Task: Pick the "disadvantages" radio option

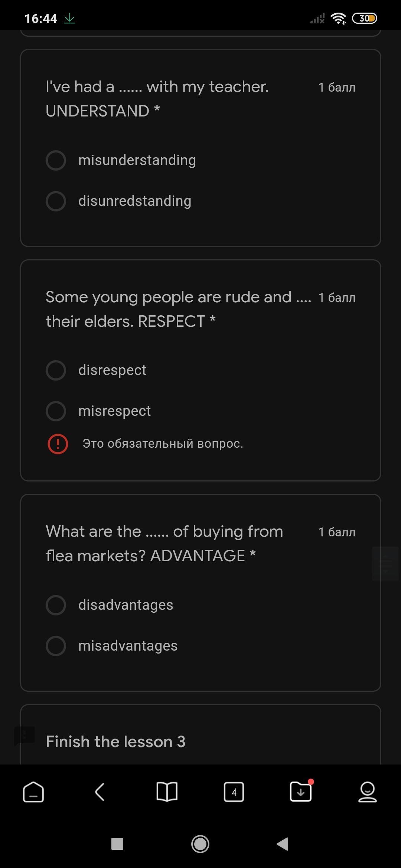Action: pos(56,605)
